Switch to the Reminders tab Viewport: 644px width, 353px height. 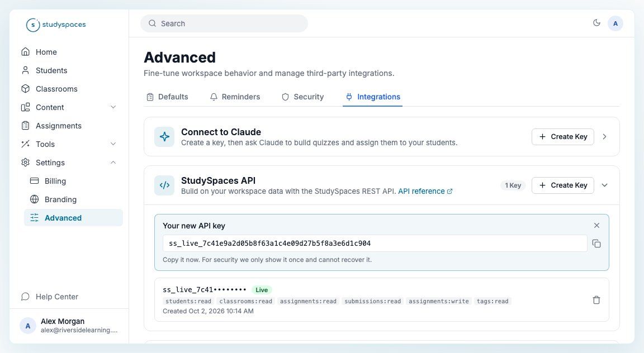coord(235,97)
